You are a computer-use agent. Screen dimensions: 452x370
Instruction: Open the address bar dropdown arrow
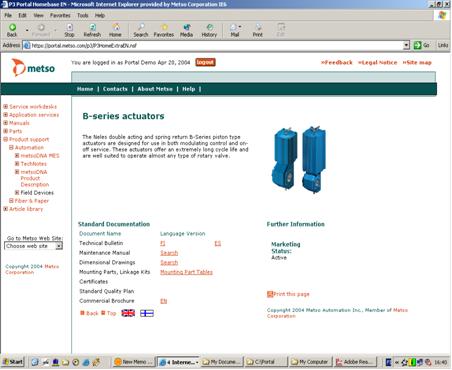(x=406, y=45)
